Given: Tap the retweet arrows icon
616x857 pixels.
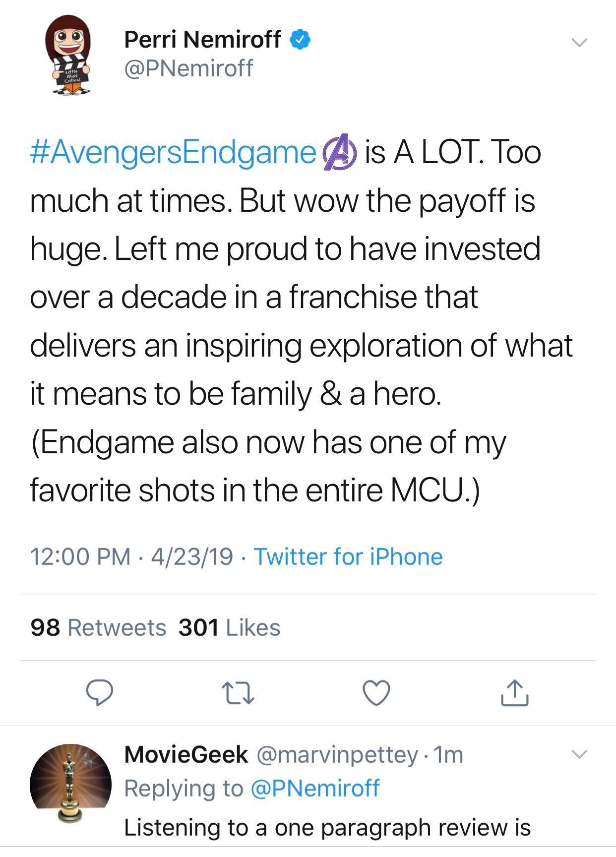Looking at the screenshot, I should [238, 693].
